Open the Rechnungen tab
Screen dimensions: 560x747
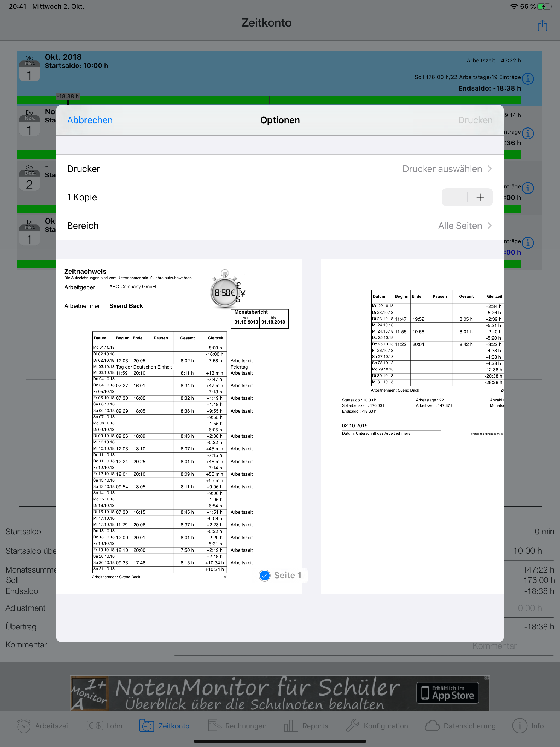(237, 726)
